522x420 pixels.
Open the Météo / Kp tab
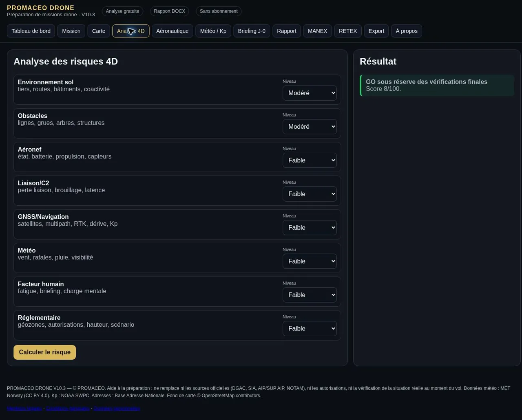(x=213, y=31)
